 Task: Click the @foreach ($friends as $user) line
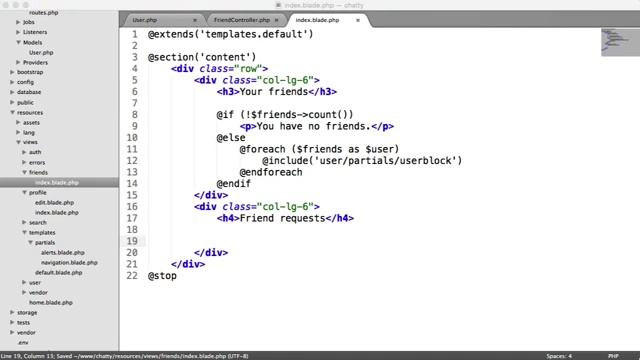[x=319, y=149]
